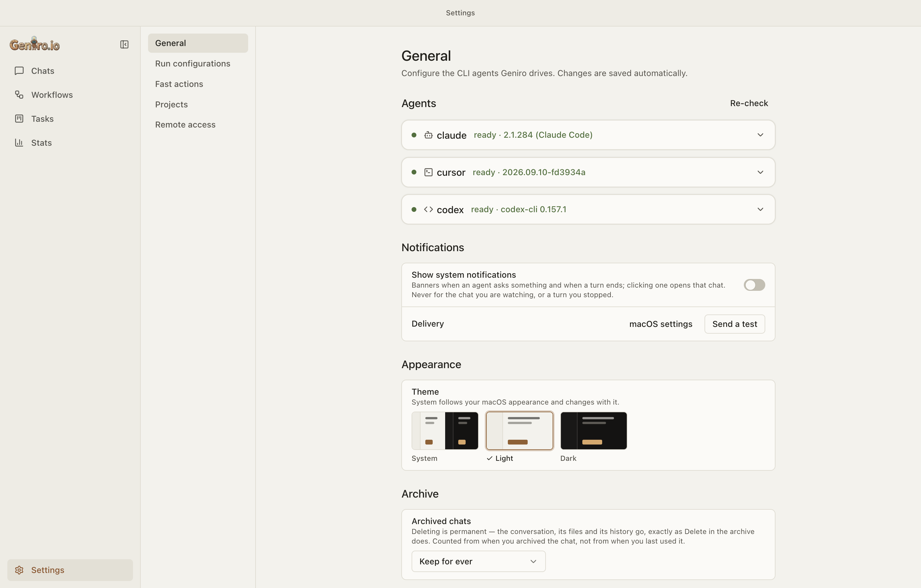921x588 pixels.
Task: Open Tasks via its board icon
Action: coord(19,119)
